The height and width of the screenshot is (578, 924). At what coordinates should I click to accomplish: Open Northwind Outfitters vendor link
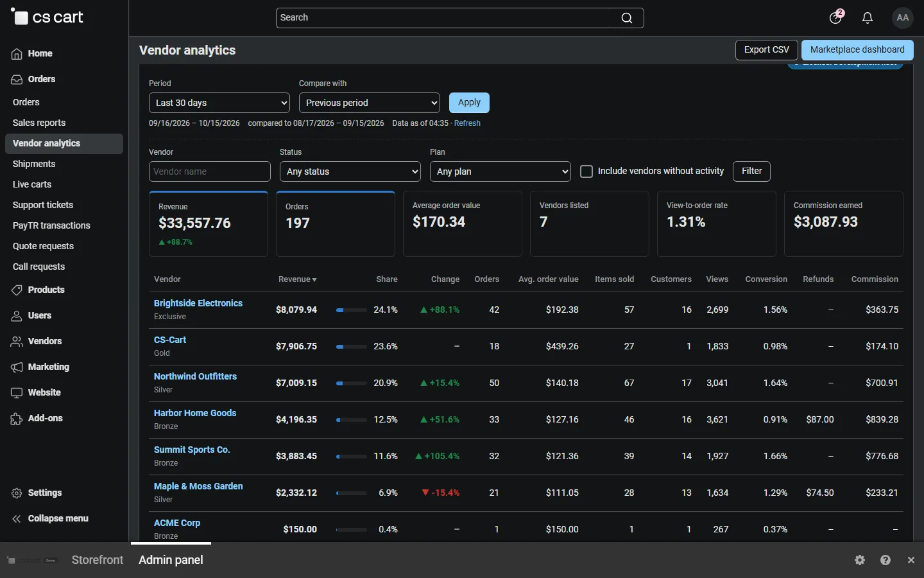(195, 376)
